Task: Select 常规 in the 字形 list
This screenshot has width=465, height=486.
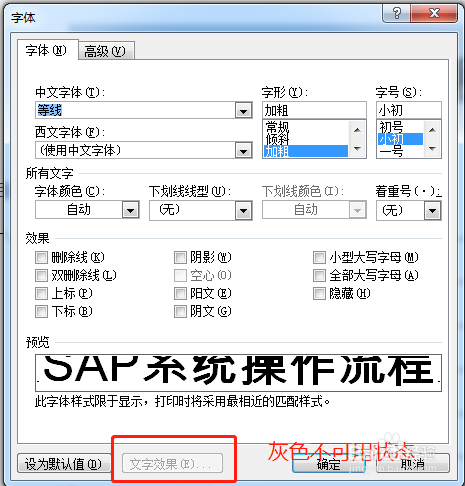Action: point(306,127)
